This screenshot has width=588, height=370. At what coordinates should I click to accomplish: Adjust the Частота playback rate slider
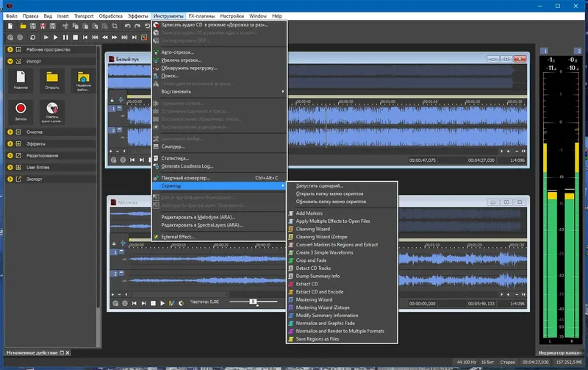pyautogui.click(x=253, y=302)
